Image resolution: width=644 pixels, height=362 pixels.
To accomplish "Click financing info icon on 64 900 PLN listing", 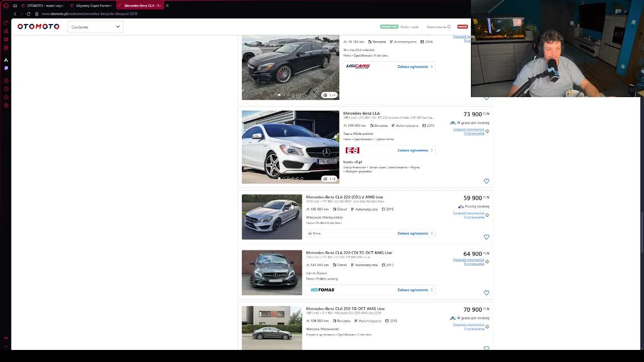I will point(487,261).
